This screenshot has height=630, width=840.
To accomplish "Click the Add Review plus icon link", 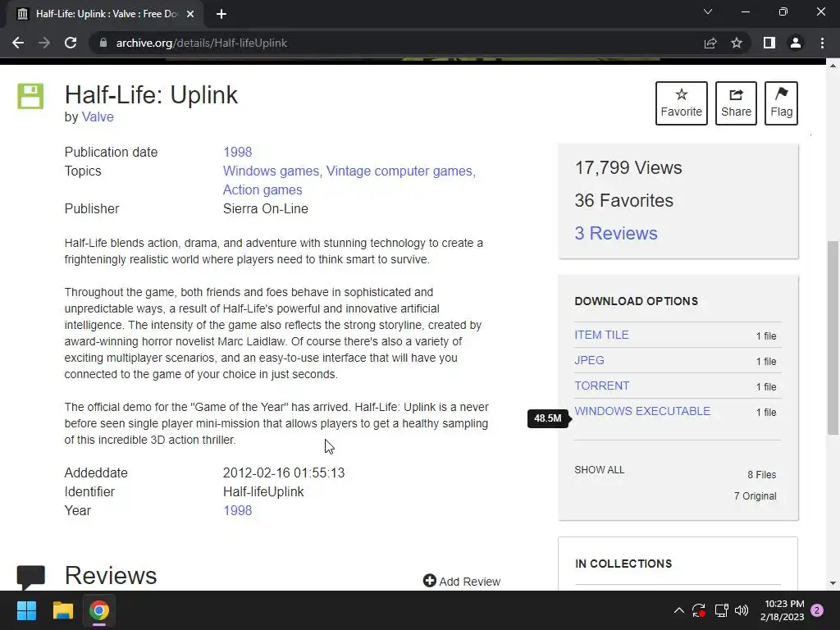I will [461, 582].
